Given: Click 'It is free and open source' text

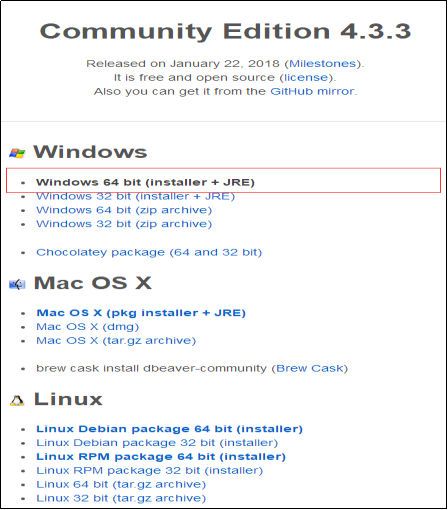Looking at the screenshot, I should pyautogui.click(x=194, y=77).
